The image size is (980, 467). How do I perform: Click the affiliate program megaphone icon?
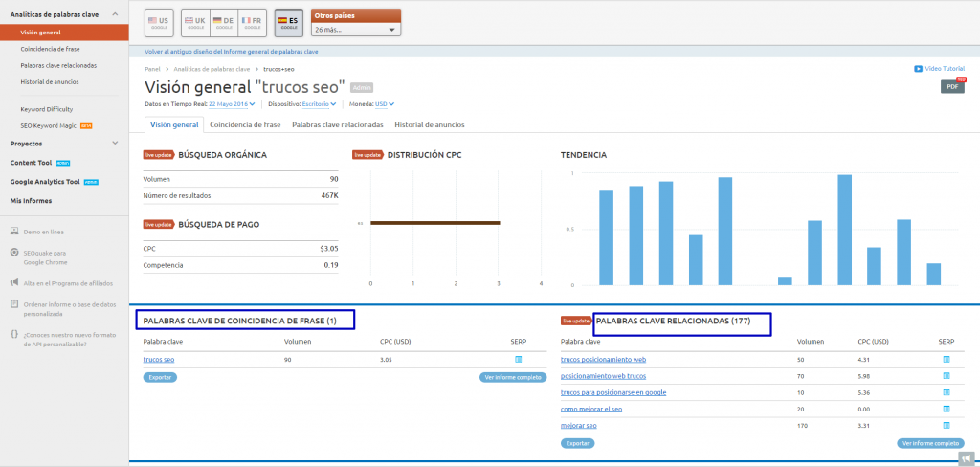point(13,282)
